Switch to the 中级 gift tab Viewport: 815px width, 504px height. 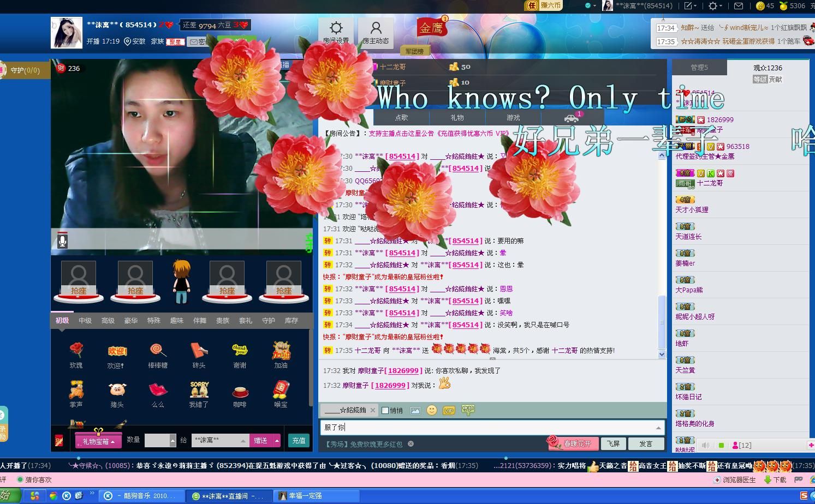coord(85,321)
